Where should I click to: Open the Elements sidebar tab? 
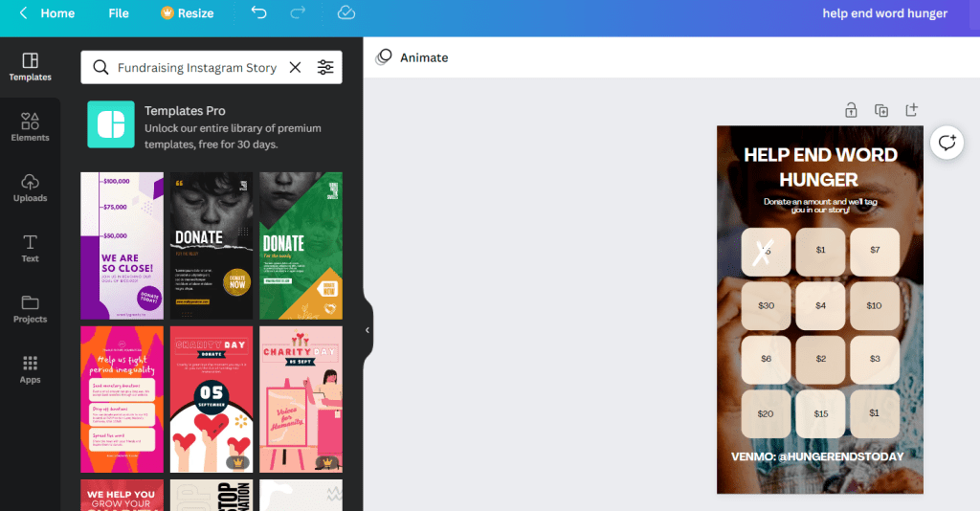[x=30, y=127]
